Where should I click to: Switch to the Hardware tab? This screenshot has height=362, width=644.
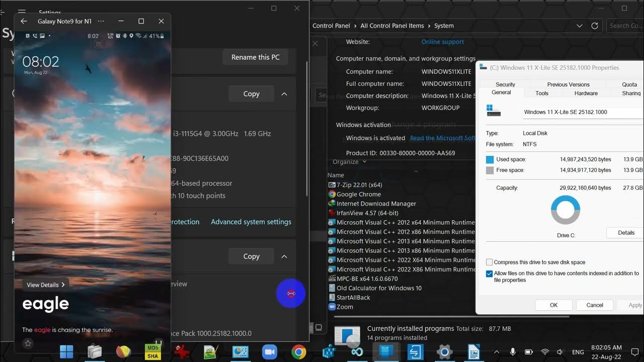pyautogui.click(x=586, y=93)
